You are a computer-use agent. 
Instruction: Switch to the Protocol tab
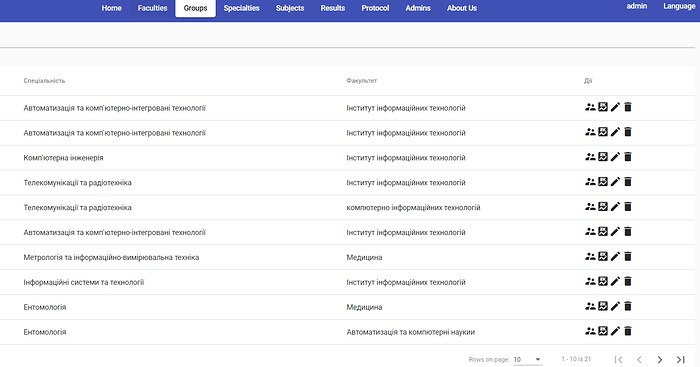375,8
